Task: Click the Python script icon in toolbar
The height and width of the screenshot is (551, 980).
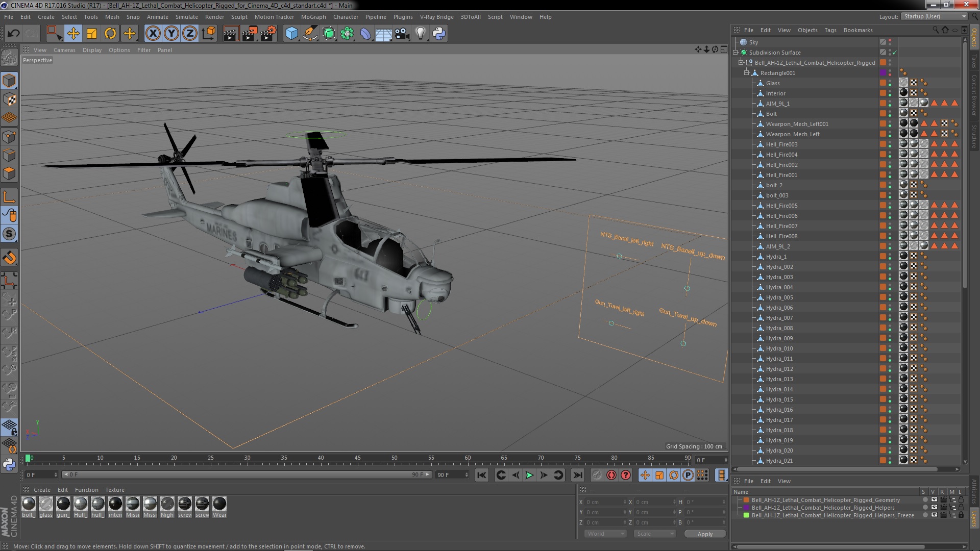Action: click(x=439, y=34)
